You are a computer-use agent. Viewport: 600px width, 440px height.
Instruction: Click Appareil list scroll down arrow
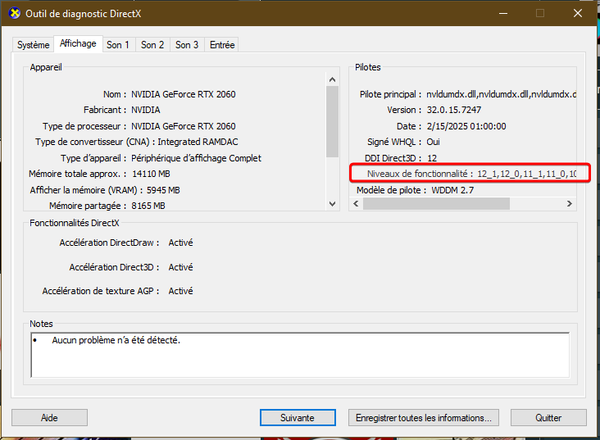pos(332,204)
